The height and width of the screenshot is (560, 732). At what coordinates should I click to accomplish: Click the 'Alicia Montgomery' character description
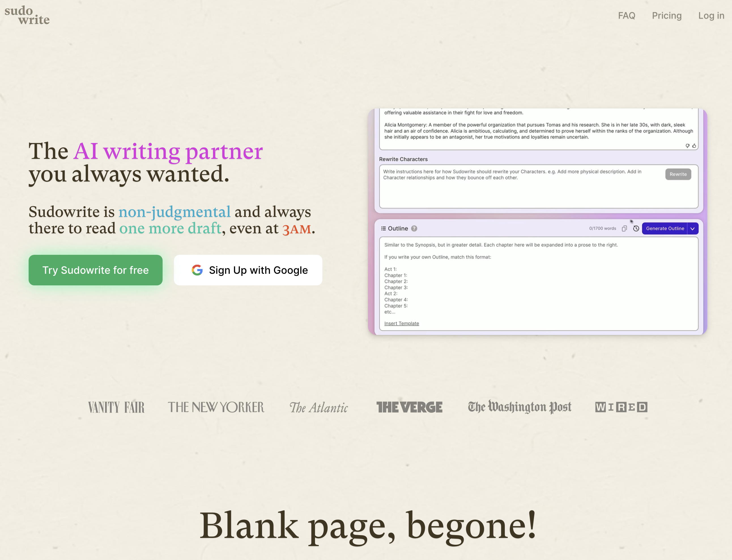(x=539, y=131)
